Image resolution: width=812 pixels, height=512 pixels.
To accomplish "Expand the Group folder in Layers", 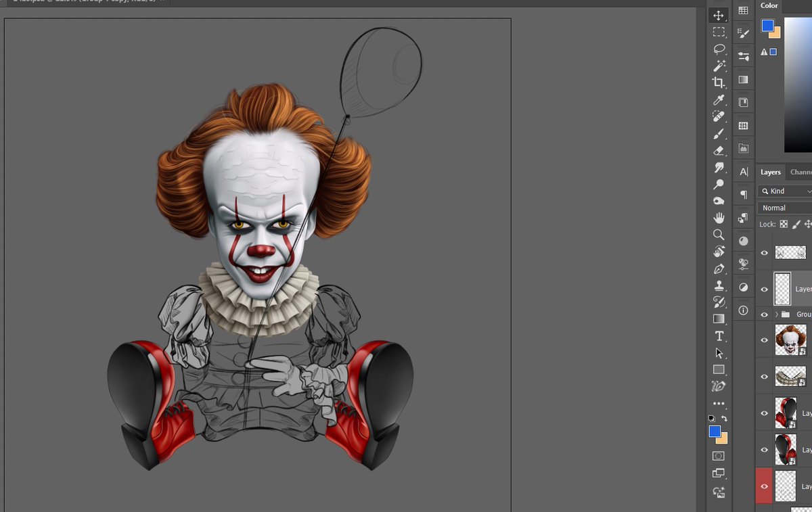I will point(776,315).
